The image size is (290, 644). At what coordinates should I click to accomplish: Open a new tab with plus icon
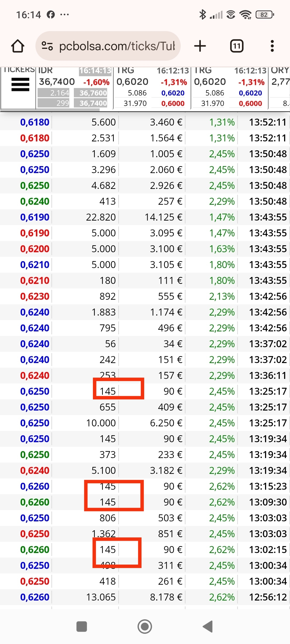(200, 46)
